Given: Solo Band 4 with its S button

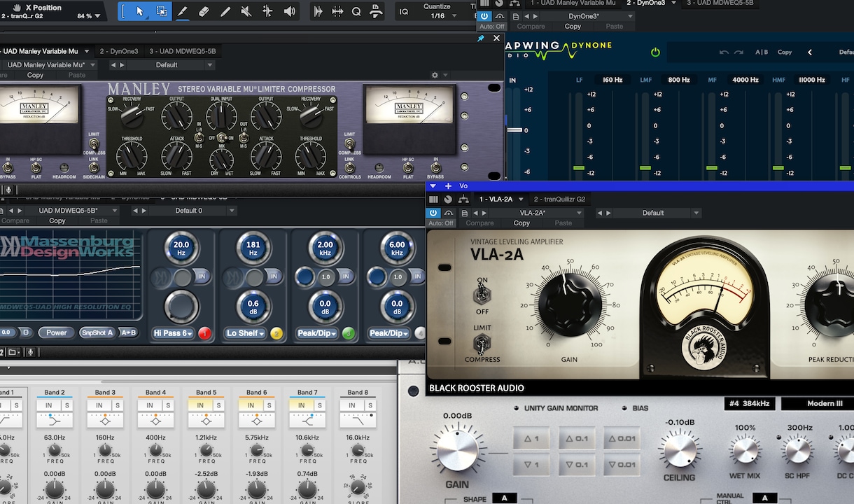Looking at the screenshot, I should (167, 406).
